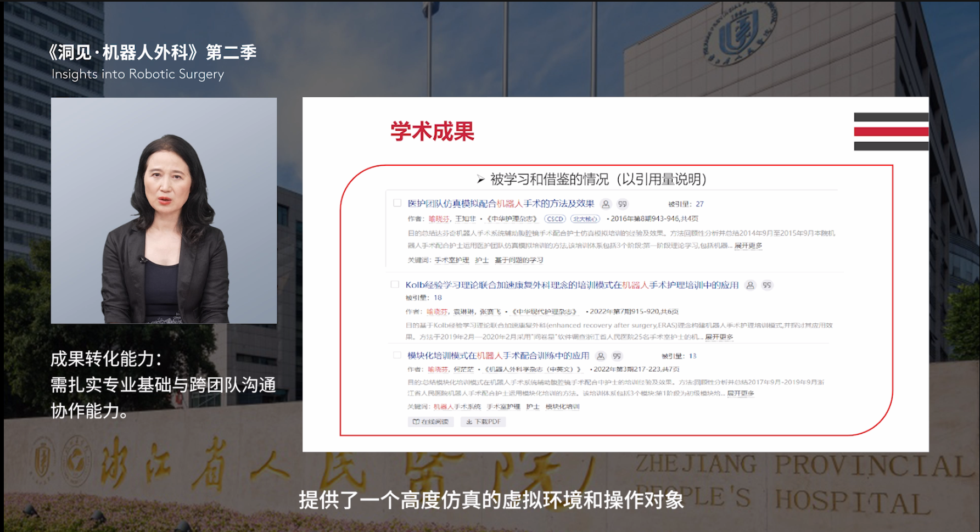Expand 展开更多 in the Kolb article abstract

tap(719, 337)
